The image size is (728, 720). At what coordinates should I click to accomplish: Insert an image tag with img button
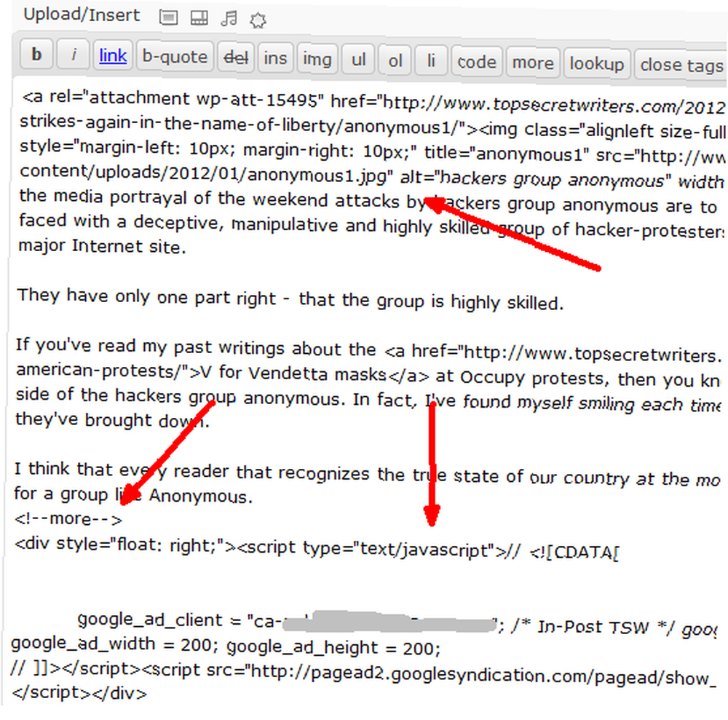(x=317, y=60)
